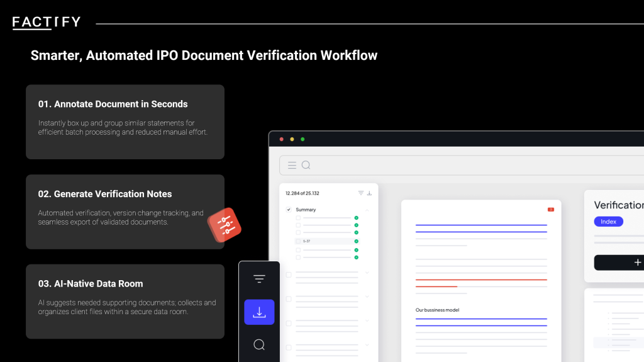Click the blue download button

click(x=259, y=312)
